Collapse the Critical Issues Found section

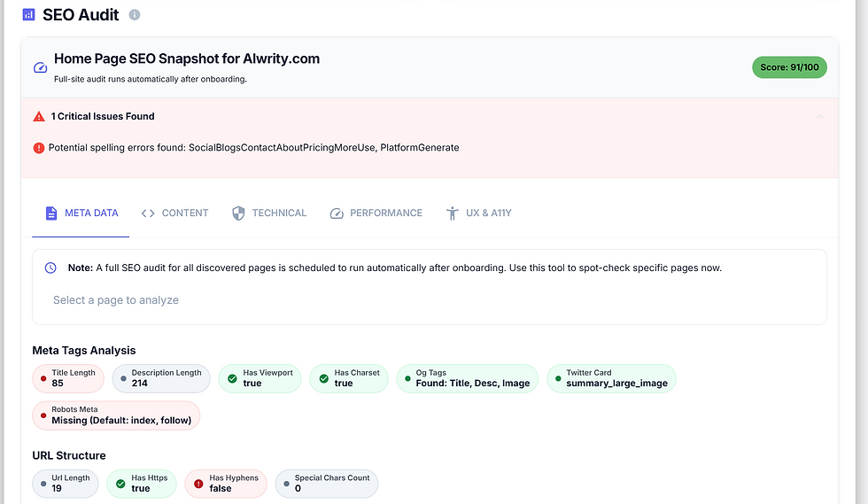[x=820, y=116]
